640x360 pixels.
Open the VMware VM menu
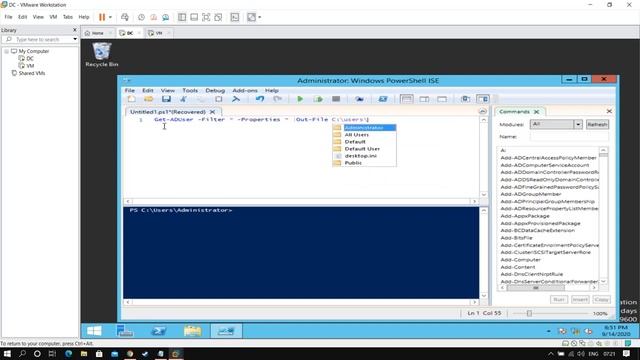53,17
